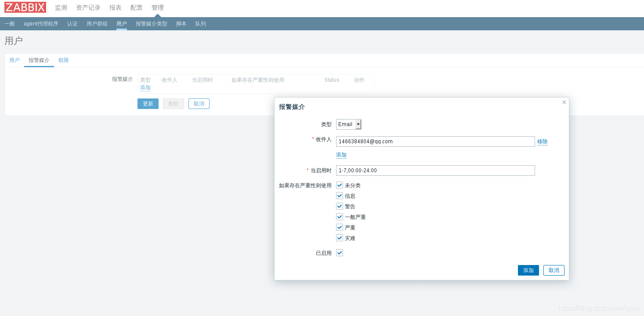Click 添加 link below the recipient field

[x=341, y=155]
